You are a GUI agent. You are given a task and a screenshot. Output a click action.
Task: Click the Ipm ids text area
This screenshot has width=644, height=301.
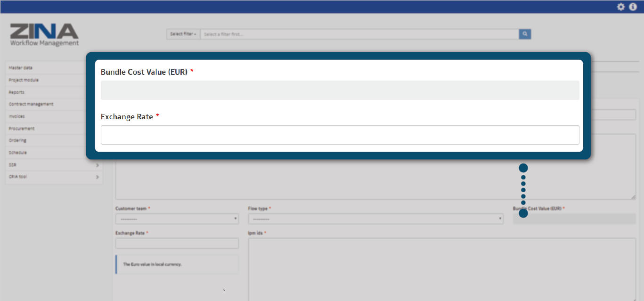441,268
